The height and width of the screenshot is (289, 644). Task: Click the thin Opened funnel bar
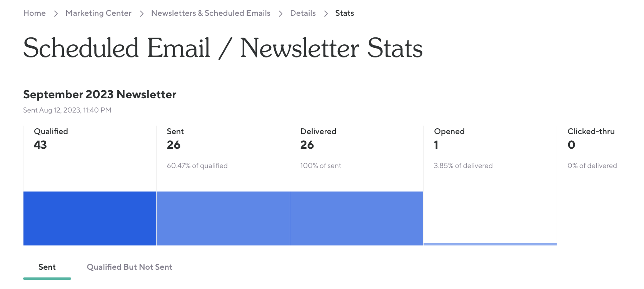click(x=490, y=244)
